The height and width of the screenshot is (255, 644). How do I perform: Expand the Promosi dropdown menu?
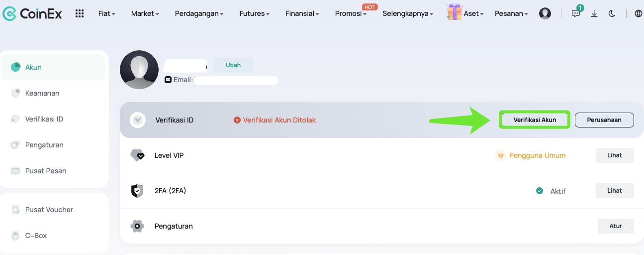pyautogui.click(x=351, y=13)
